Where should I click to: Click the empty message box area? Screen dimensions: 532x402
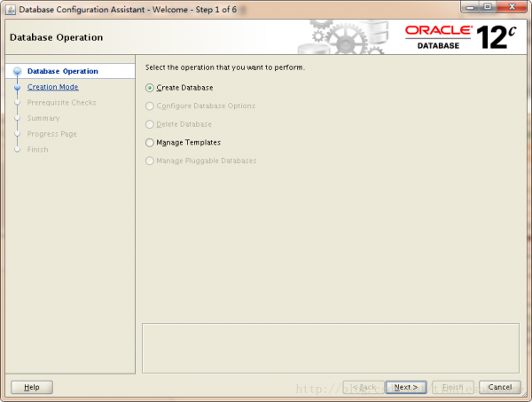pyautogui.click(x=331, y=349)
